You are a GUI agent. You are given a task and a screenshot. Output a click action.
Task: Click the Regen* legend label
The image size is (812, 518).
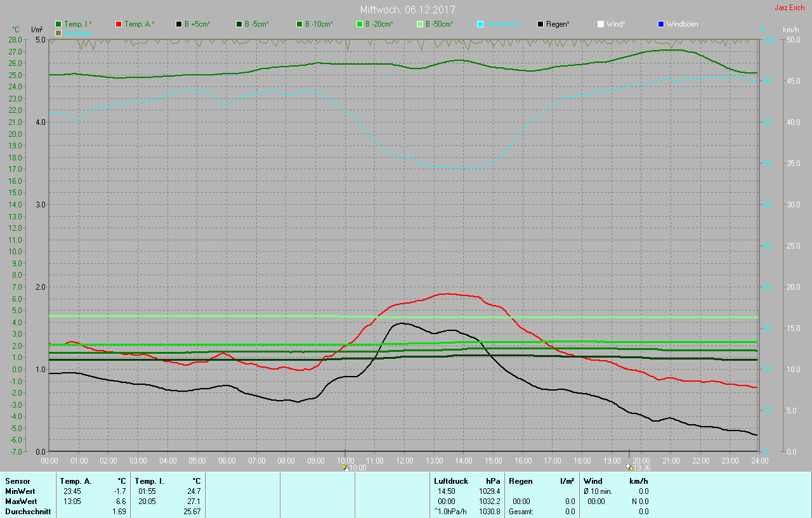[x=558, y=24]
